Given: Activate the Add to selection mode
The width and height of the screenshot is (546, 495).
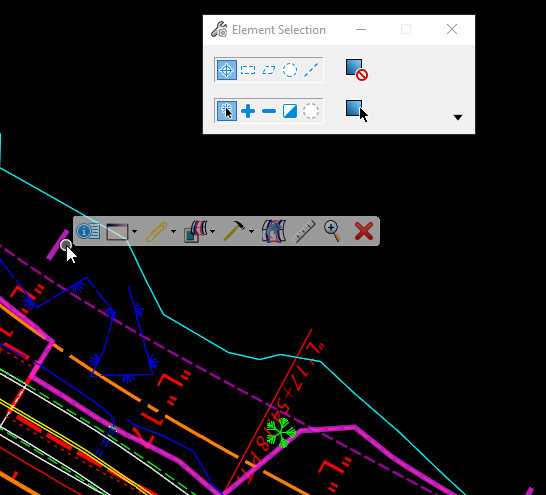Looking at the screenshot, I should pyautogui.click(x=248, y=111).
